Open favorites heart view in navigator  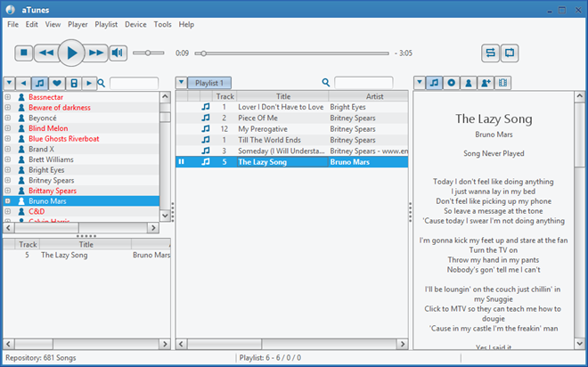tap(57, 83)
